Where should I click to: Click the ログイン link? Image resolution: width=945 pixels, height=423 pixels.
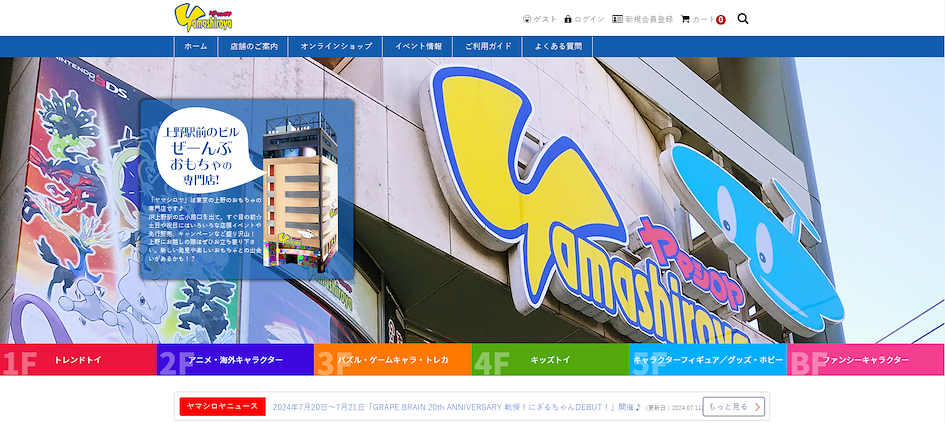pyautogui.click(x=589, y=19)
